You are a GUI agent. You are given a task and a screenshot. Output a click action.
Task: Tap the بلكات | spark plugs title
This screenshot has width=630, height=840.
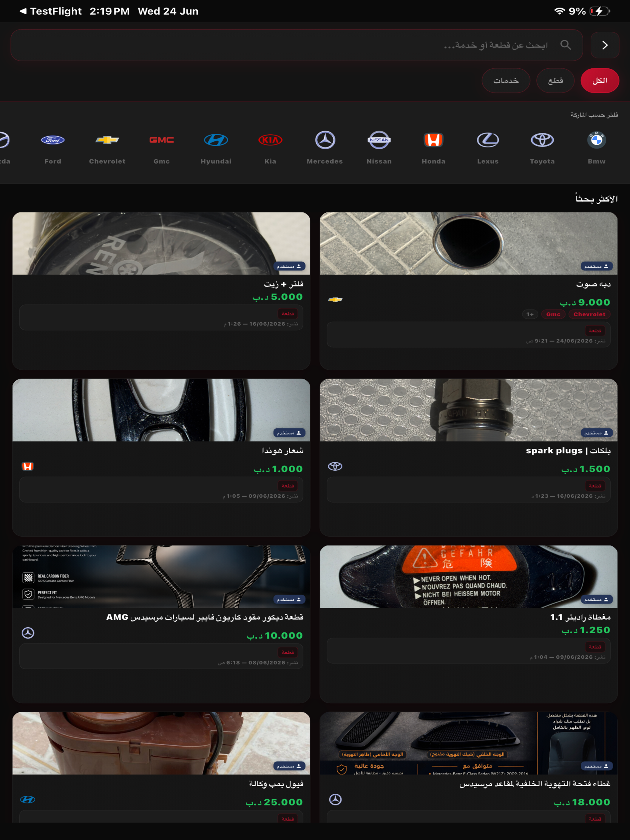tap(568, 451)
